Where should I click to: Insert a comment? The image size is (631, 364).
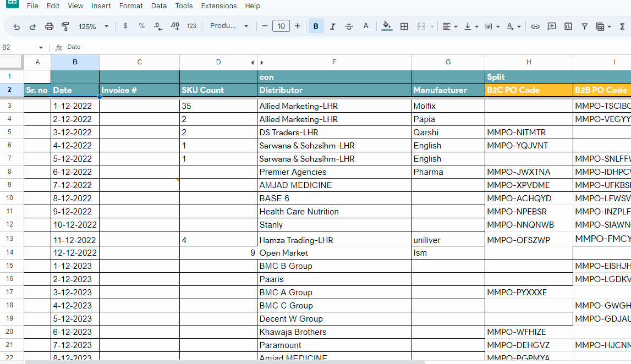click(x=552, y=26)
